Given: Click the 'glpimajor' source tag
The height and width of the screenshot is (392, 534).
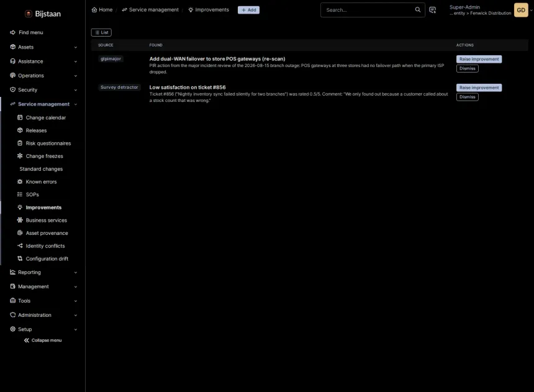Looking at the screenshot, I should 111,59.
